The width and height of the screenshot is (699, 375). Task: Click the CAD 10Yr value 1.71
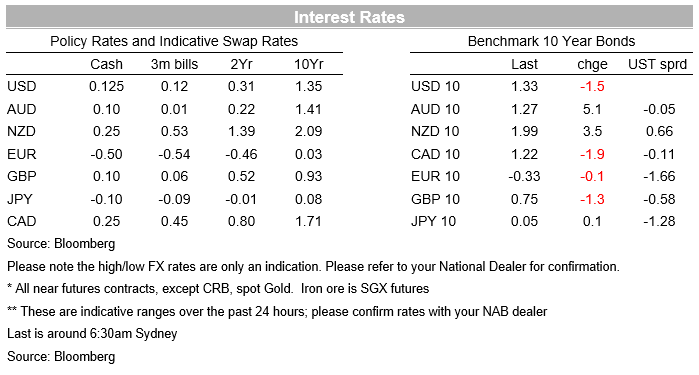tap(308, 221)
